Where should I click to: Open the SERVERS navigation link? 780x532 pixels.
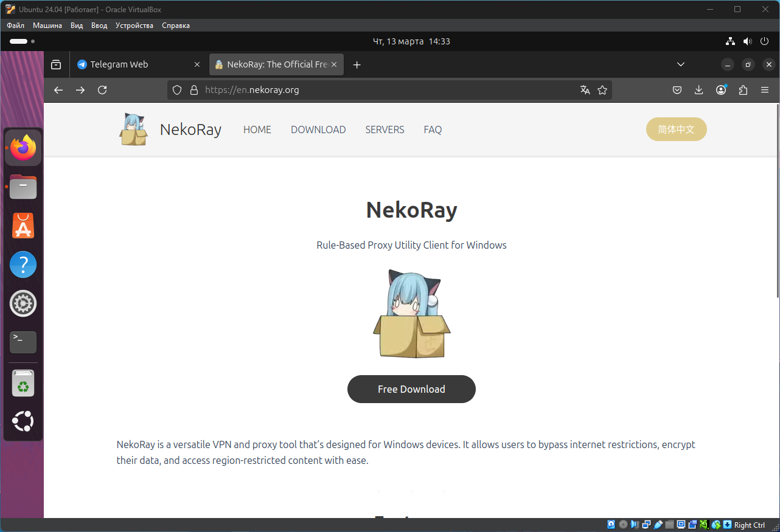(x=385, y=130)
